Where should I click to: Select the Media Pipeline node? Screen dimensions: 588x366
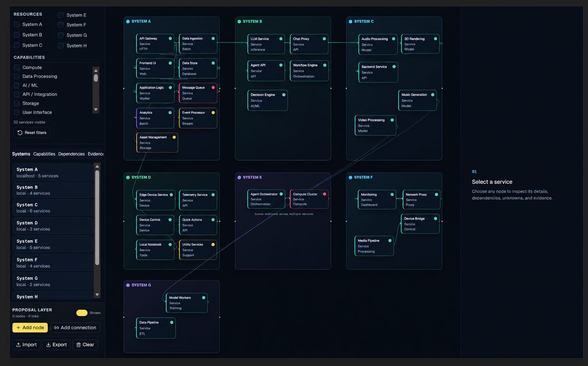coord(374,246)
